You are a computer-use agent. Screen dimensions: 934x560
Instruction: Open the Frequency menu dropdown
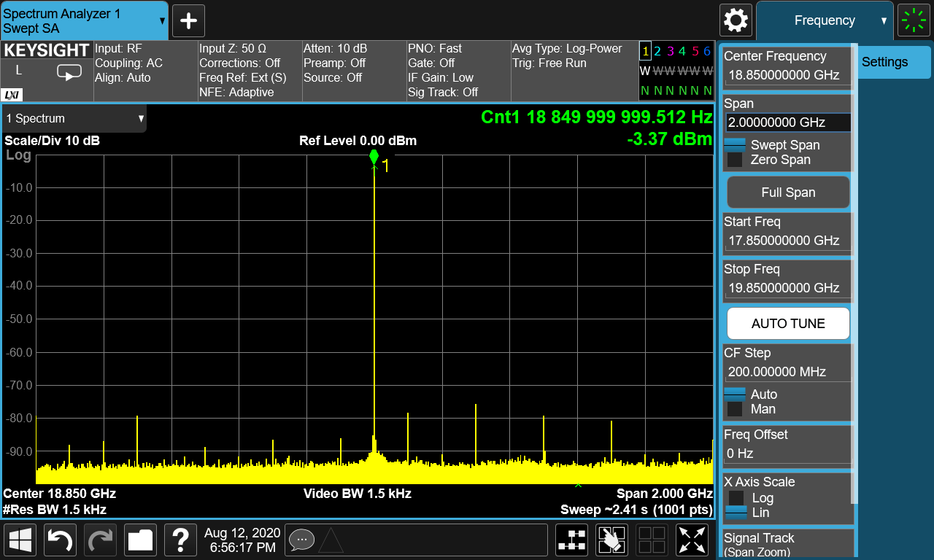pyautogui.click(x=825, y=20)
